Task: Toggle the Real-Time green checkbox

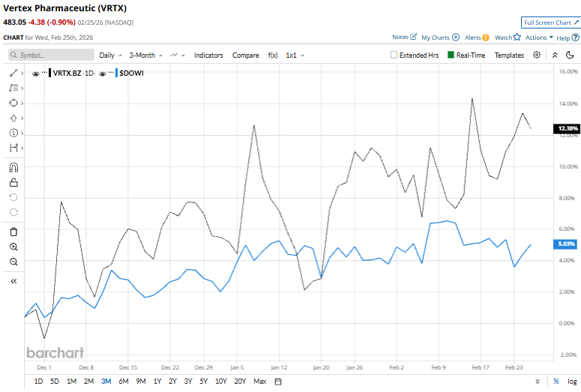Action: (x=451, y=55)
